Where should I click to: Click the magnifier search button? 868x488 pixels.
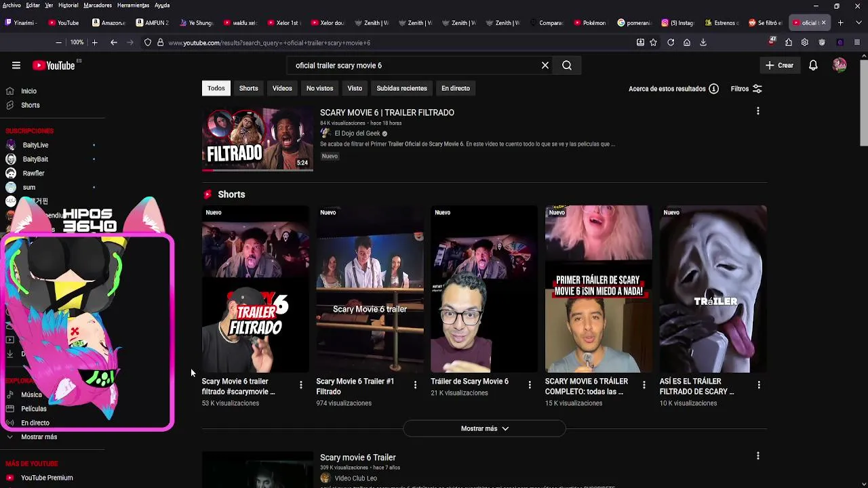coord(567,66)
